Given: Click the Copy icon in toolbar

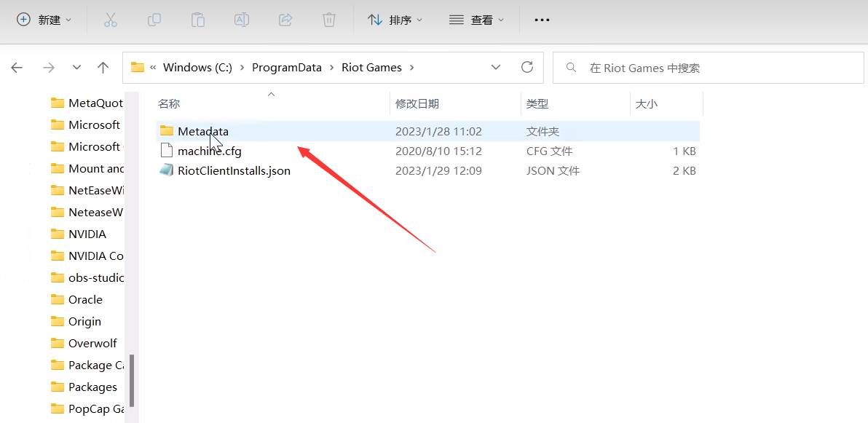Looking at the screenshot, I should (x=154, y=20).
